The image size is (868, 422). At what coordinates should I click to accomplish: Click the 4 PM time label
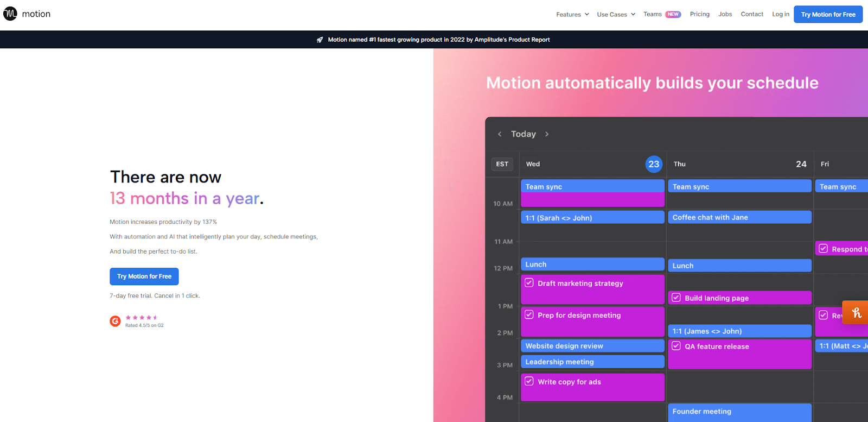click(x=505, y=398)
